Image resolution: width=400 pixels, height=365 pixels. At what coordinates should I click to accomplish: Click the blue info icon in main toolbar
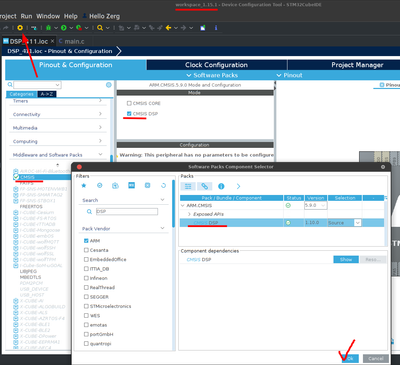216,28
